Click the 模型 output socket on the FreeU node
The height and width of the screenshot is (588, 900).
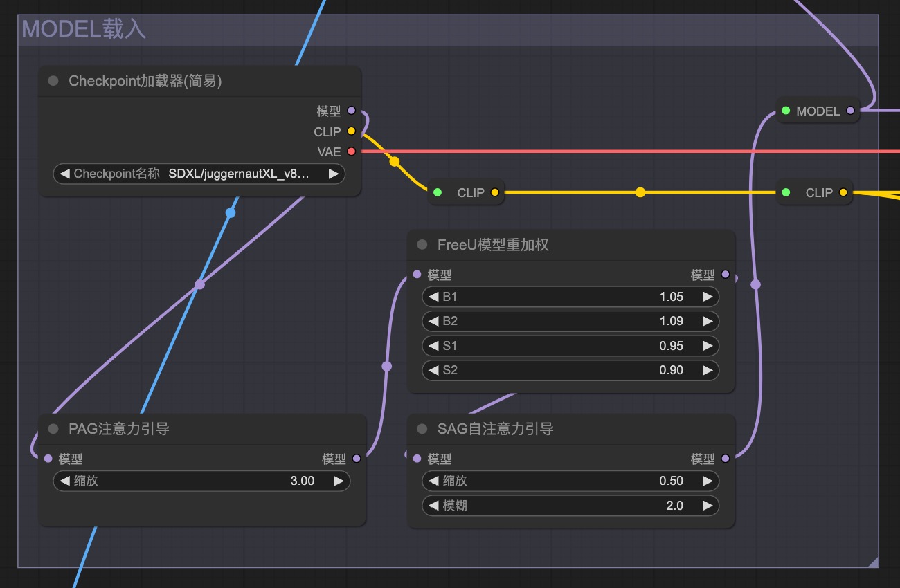point(725,275)
